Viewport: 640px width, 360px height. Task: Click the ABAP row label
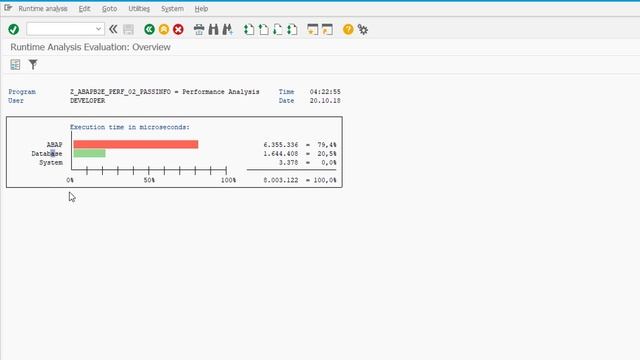54,144
